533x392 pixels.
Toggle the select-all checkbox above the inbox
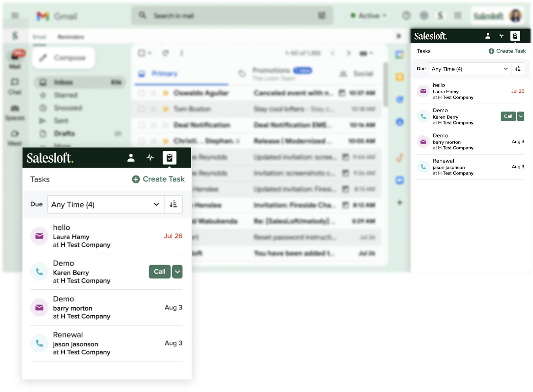point(142,53)
